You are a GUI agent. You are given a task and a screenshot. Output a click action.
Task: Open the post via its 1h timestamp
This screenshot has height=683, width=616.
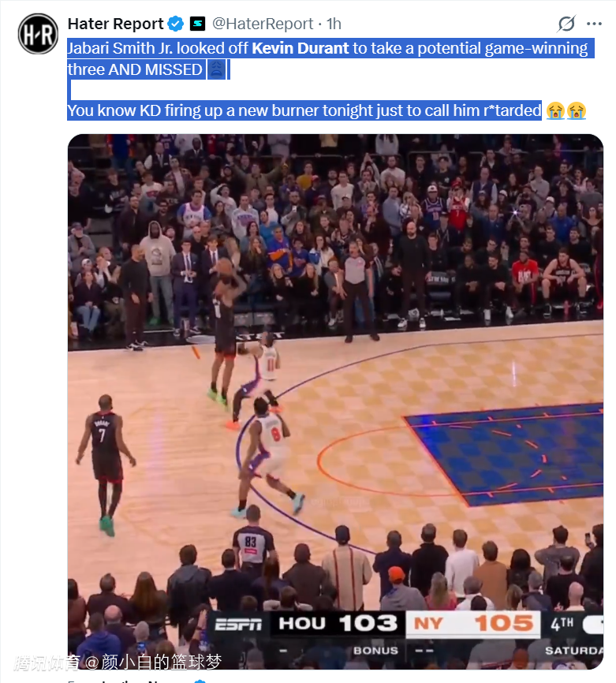point(334,24)
